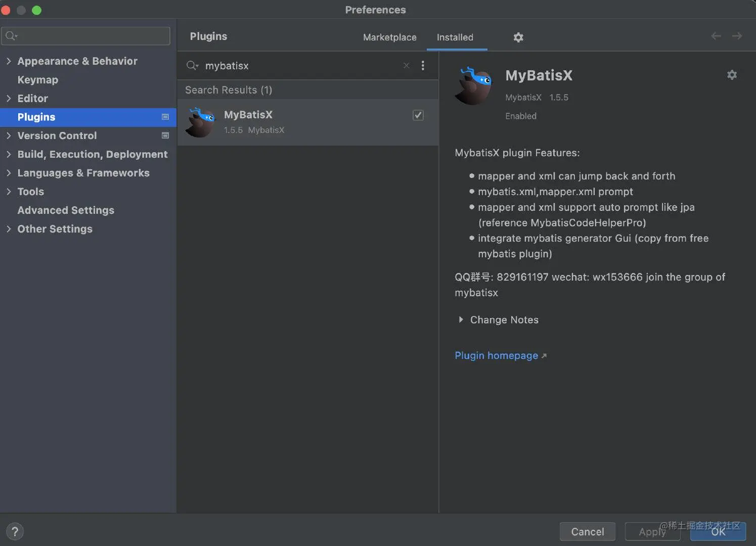Disable the MyBatisX plugin checkbox

point(418,115)
